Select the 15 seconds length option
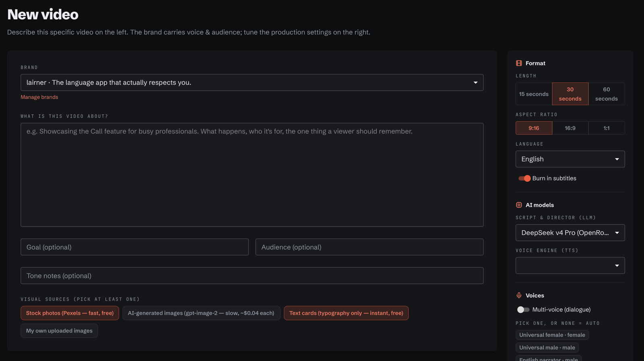This screenshot has width=644, height=361. tap(534, 94)
